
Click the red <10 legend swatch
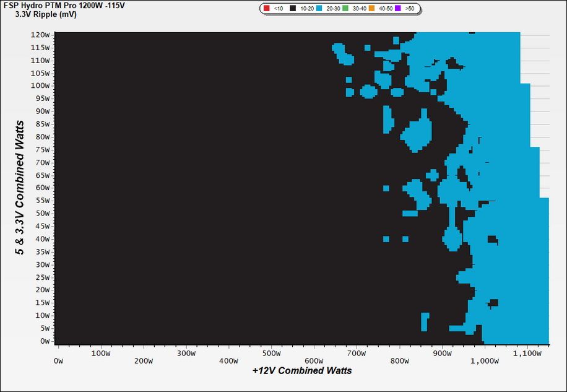[267, 8]
